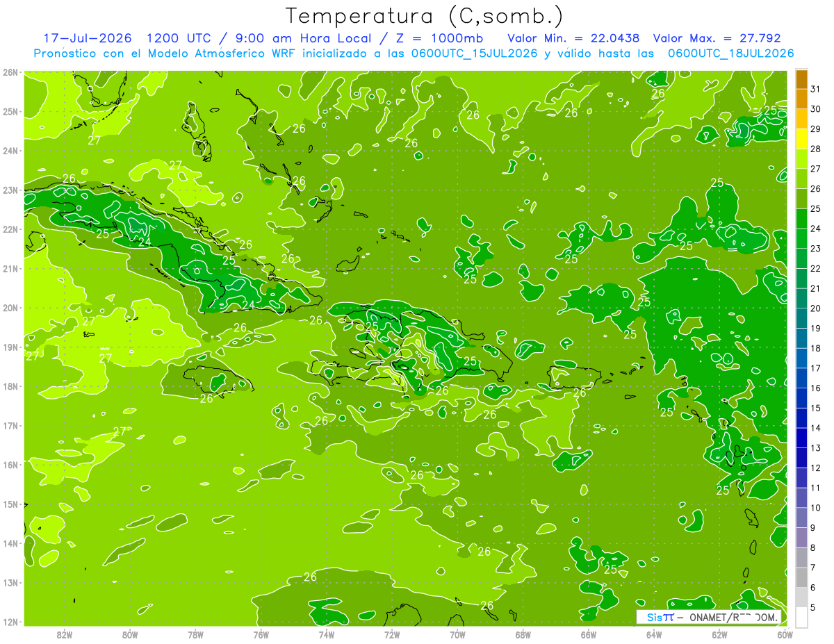Click the 5 value on the color scale
Screen dimensions: 834x644
click(x=813, y=608)
